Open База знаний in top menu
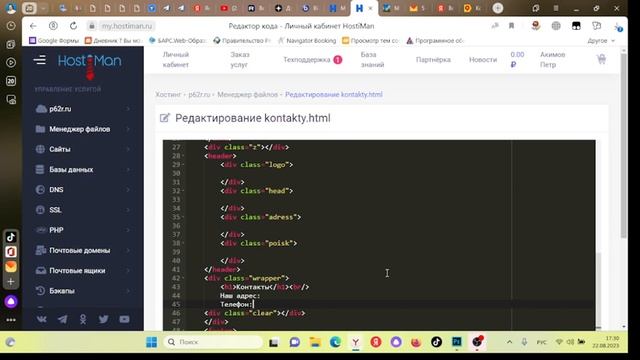Viewport: 640px width, 360px height. 372,60
